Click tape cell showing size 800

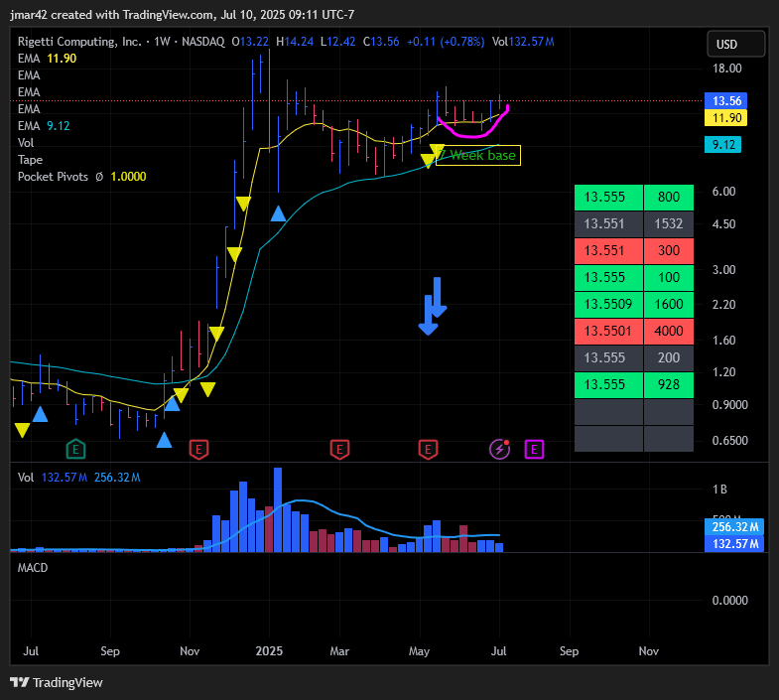[x=669, y=197]
